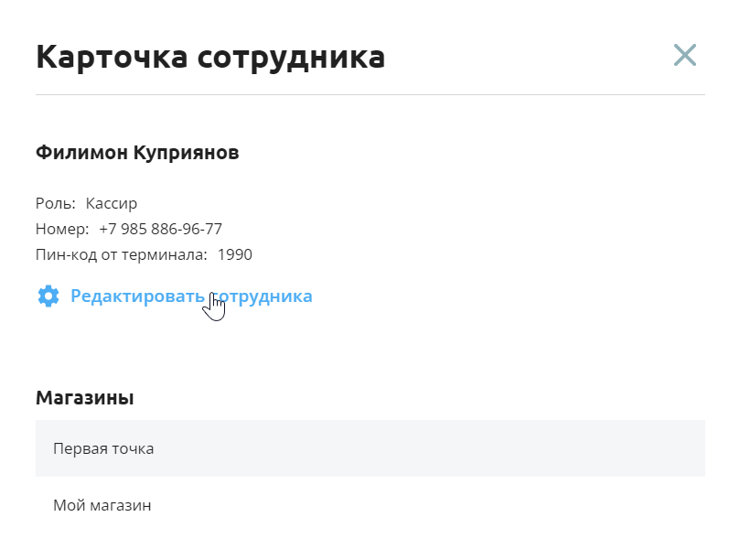Screen dimensions: 740x560
Task: Select the Первая точка store row
Action: [370, 448]
